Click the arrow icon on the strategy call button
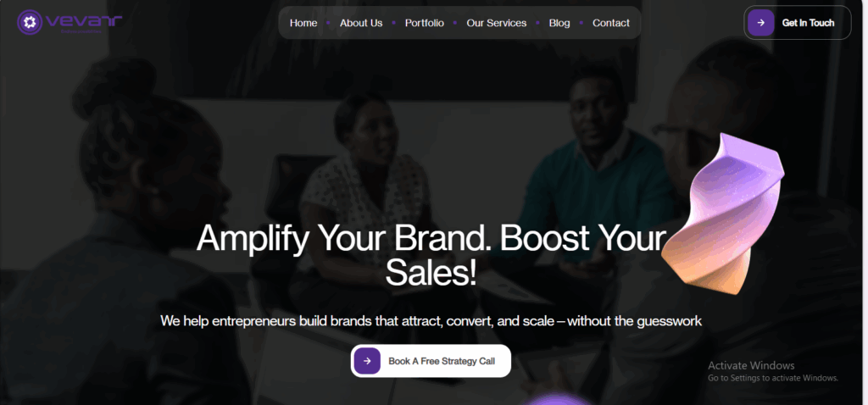868x405 pixels. (x=367, y=361)
